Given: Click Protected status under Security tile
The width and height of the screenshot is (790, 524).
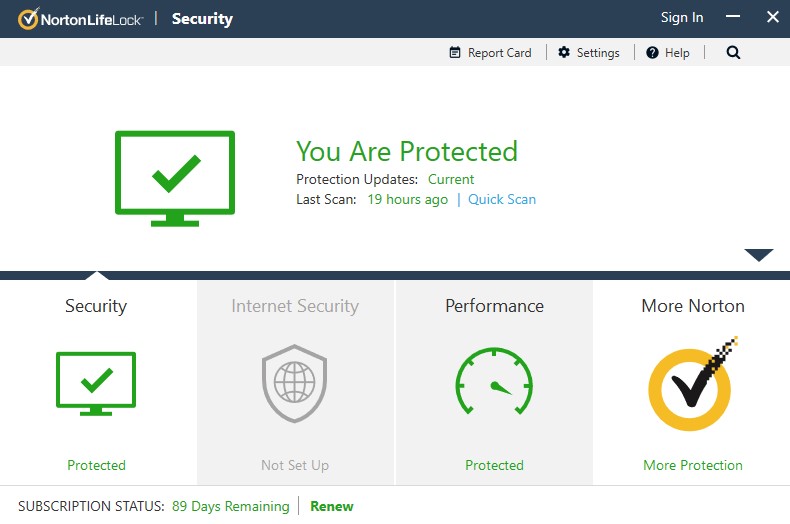Looking at the screenshot, I should pyautogui.click(x=96, y=465).
